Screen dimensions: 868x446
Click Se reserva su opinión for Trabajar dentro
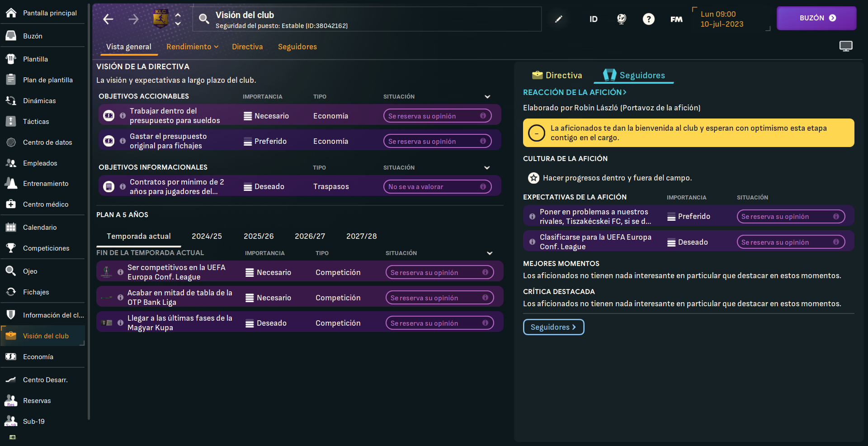point(437,116)
